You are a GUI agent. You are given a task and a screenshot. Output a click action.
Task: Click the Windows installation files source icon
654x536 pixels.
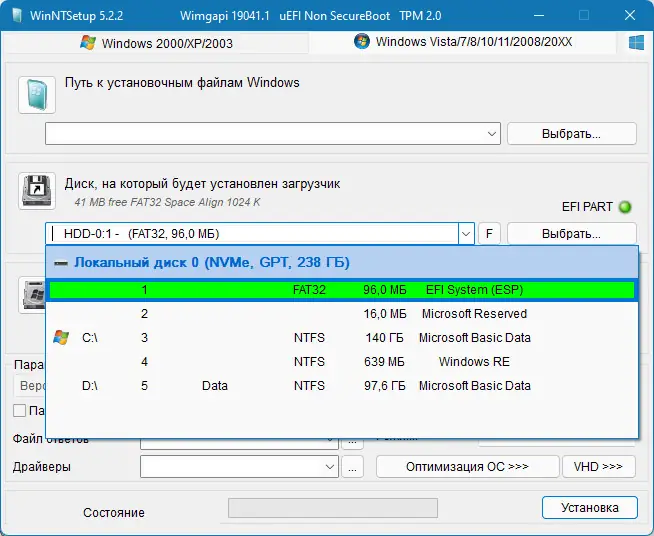[37, 95]
